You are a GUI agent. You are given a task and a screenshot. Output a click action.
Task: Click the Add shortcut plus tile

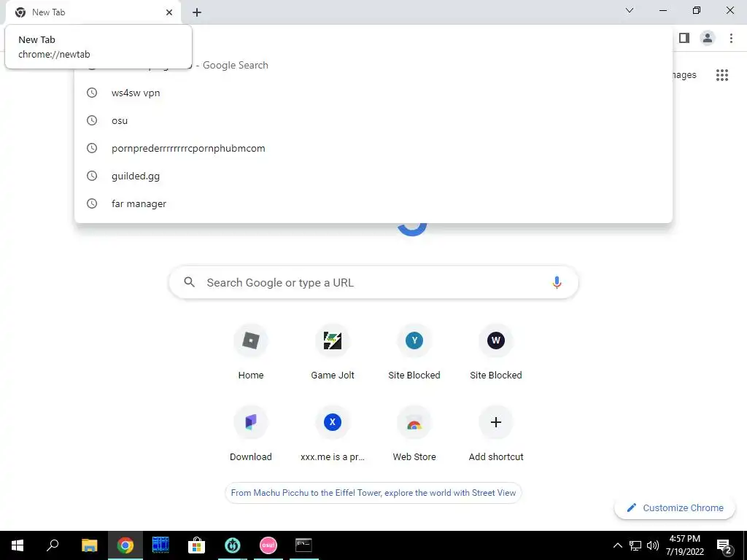tap(496, 434)
